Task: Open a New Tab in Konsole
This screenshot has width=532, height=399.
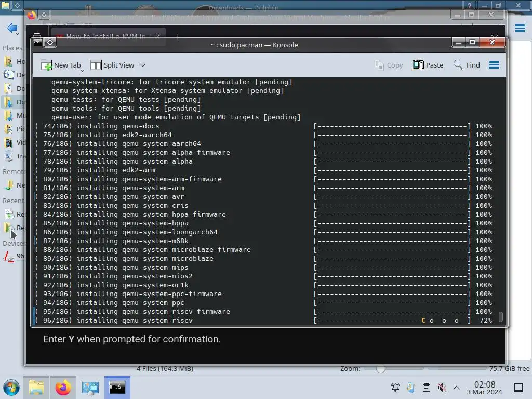Action: point(60,65)
